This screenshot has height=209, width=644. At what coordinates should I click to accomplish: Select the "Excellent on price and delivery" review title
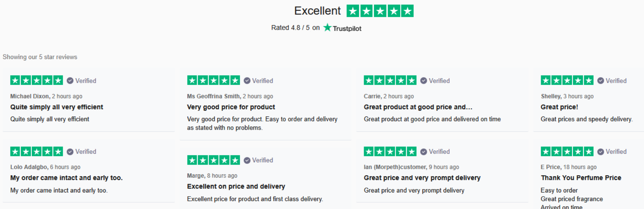[x=236, y=186]
